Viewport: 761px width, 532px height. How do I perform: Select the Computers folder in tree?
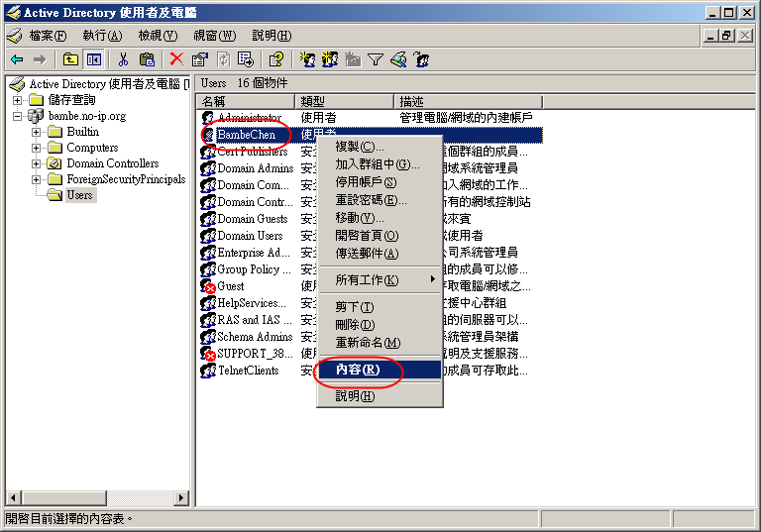tap(91, 148)
